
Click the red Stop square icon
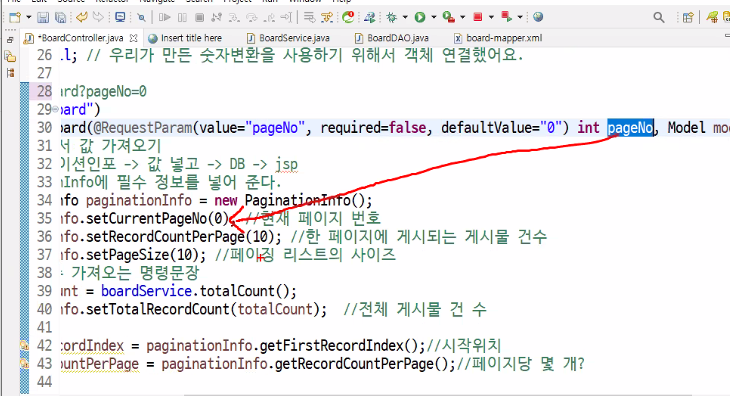pos(478,17)
